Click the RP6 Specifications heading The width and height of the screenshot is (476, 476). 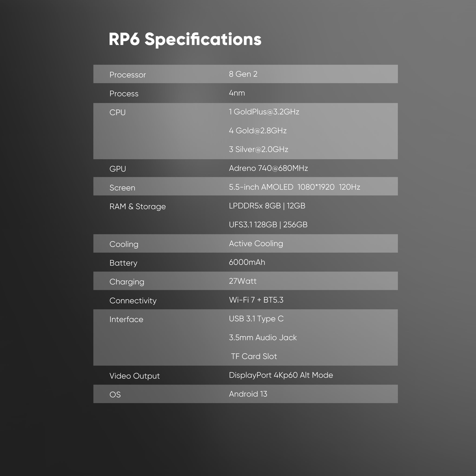185,40
